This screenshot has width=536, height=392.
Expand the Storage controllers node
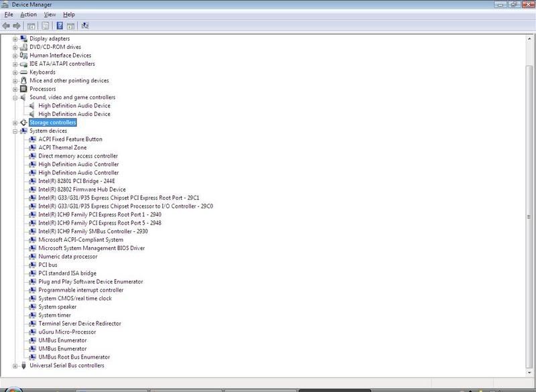pyautogui.click(x=15, y=123)
